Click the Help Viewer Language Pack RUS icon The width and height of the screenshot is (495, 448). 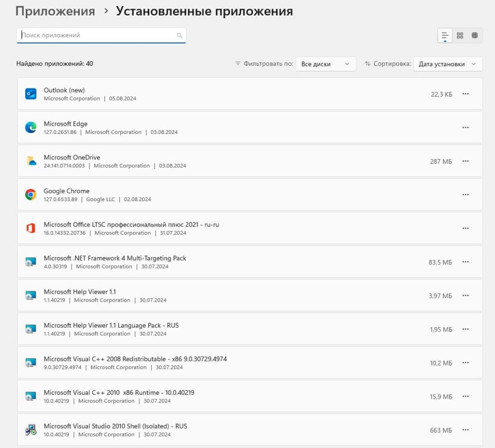[30, 329]
